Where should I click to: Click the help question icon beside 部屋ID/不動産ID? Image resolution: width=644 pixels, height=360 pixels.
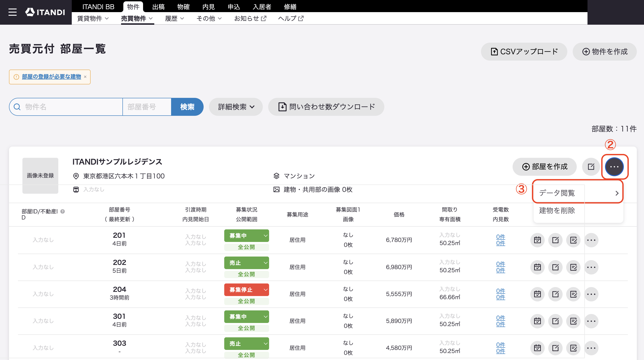pos(63,211)
